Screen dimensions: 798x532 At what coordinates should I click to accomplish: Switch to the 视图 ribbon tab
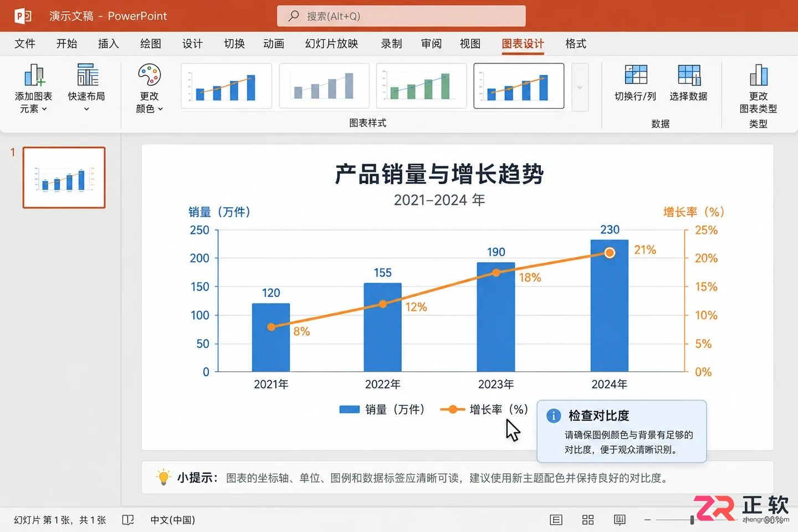(470, 44)
